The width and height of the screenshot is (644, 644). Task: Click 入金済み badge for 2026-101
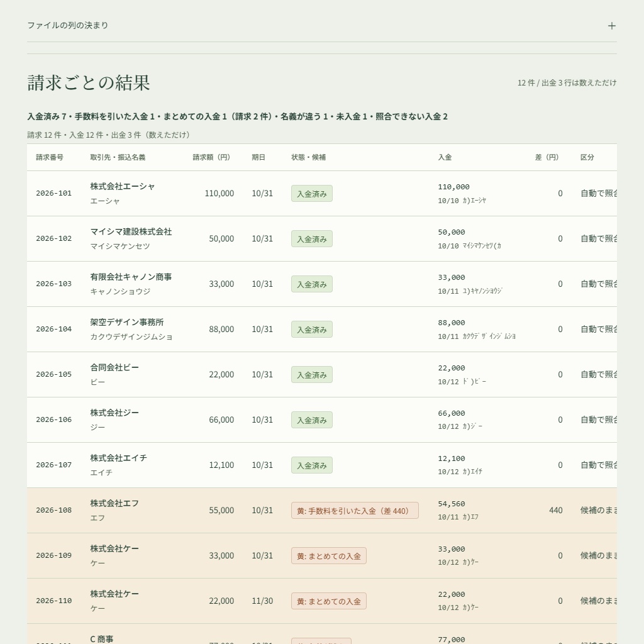coord(312,194)
